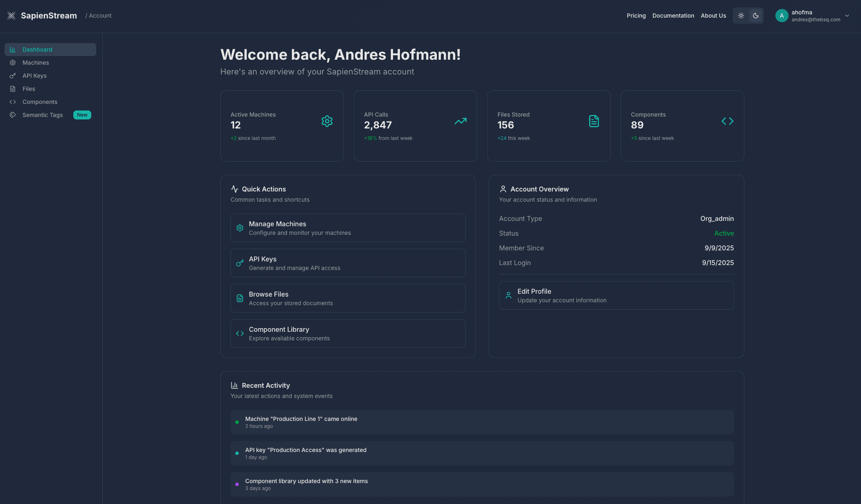Click the gear icon on Active Machines card

click(x=327, y=121)
